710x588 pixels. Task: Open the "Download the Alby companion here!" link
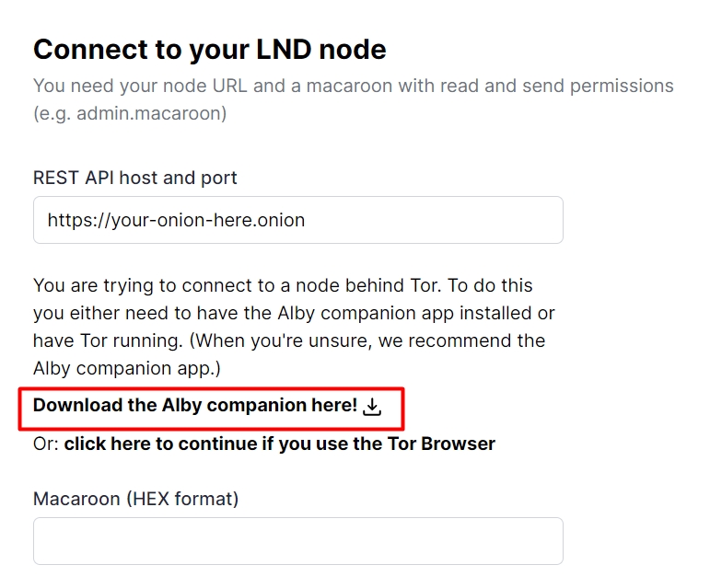(x=195, y=406)
